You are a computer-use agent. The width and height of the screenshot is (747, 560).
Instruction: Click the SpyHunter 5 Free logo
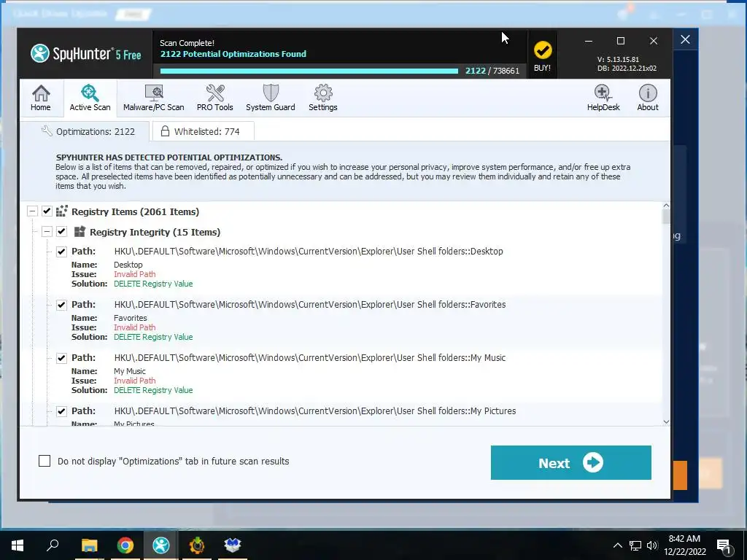[x=86, y=54]
